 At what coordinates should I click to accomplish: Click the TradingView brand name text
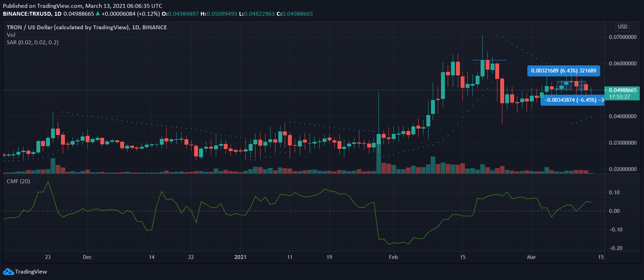[31, 272]
